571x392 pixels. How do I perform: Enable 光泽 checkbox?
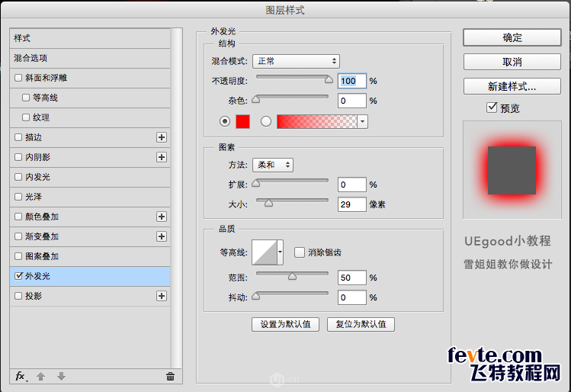click(x=18, y=197)
